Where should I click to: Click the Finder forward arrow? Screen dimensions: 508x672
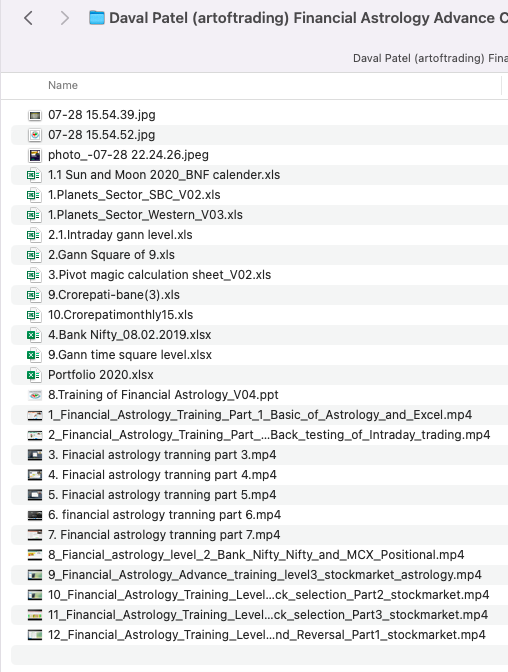64,18
